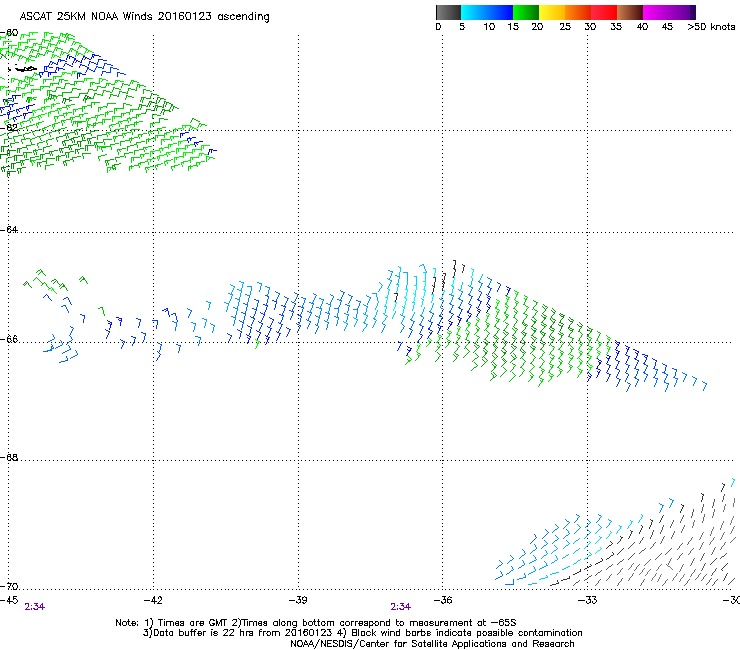Select the "25" color bar scale label

(565, 27)
